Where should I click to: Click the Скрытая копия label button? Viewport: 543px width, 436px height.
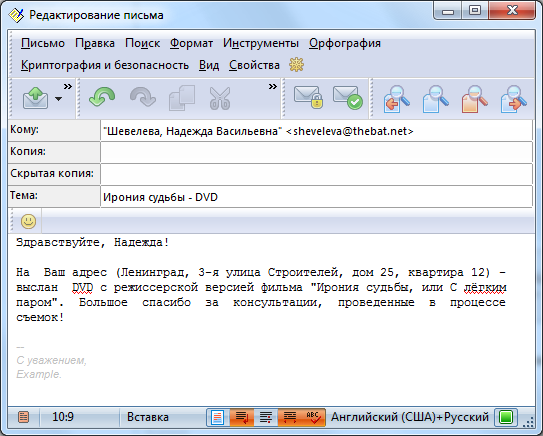click(x=54, y=174)
